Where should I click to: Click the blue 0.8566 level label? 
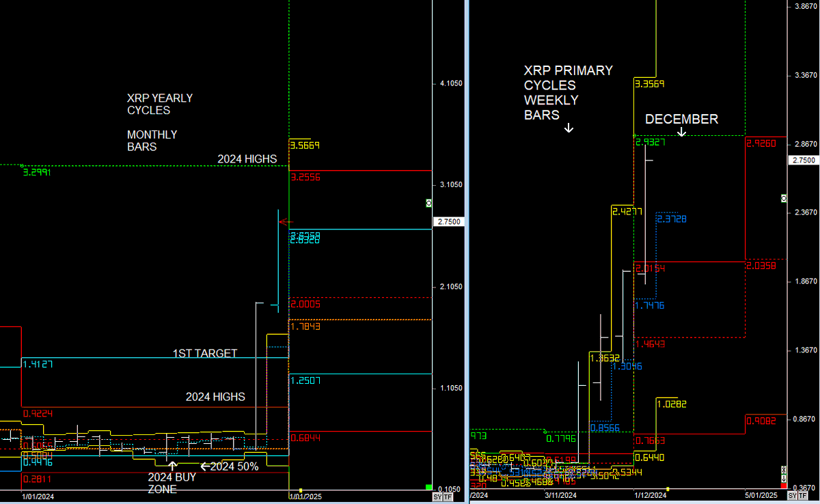[605, 428]
